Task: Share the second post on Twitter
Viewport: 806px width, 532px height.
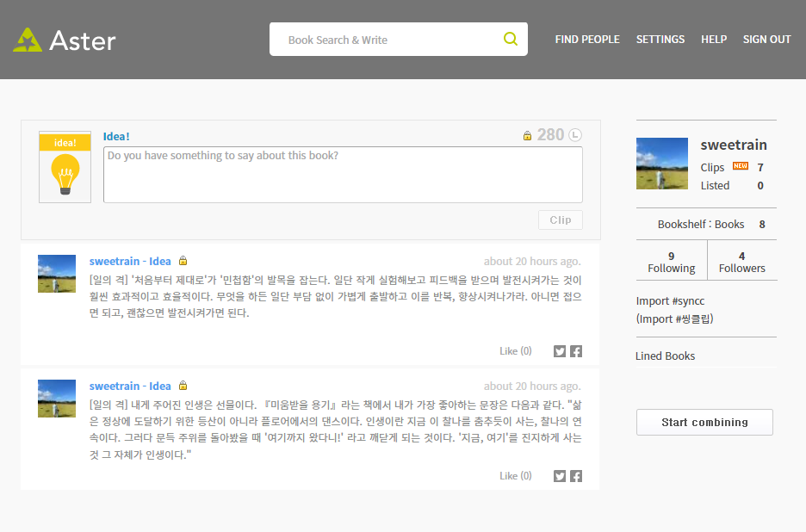Action: tap(560, 476)
